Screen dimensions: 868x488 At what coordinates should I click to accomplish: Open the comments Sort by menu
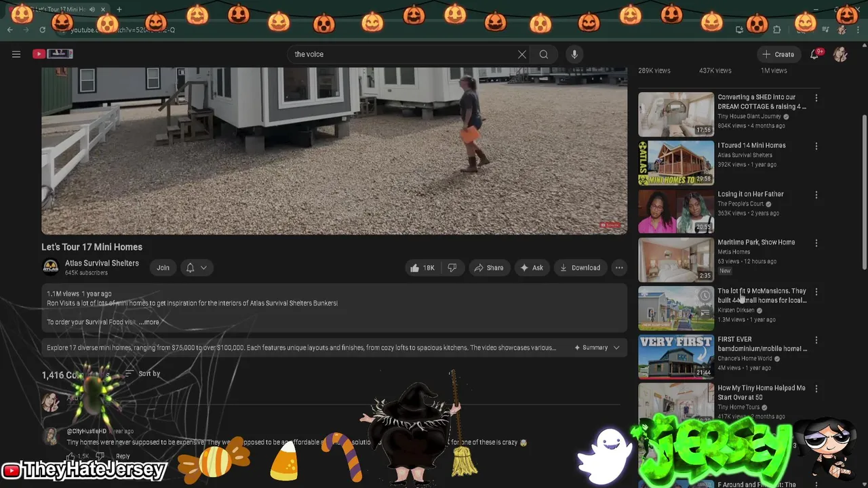142,373
